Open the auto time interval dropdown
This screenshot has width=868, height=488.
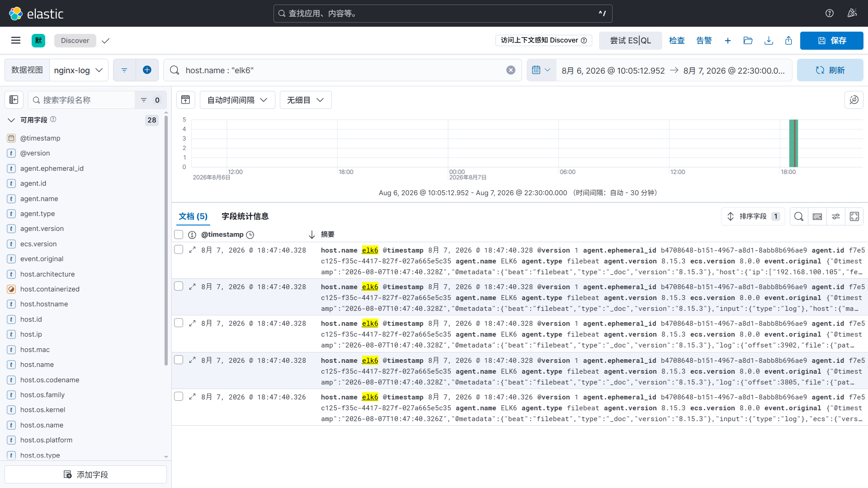(237, 100)
